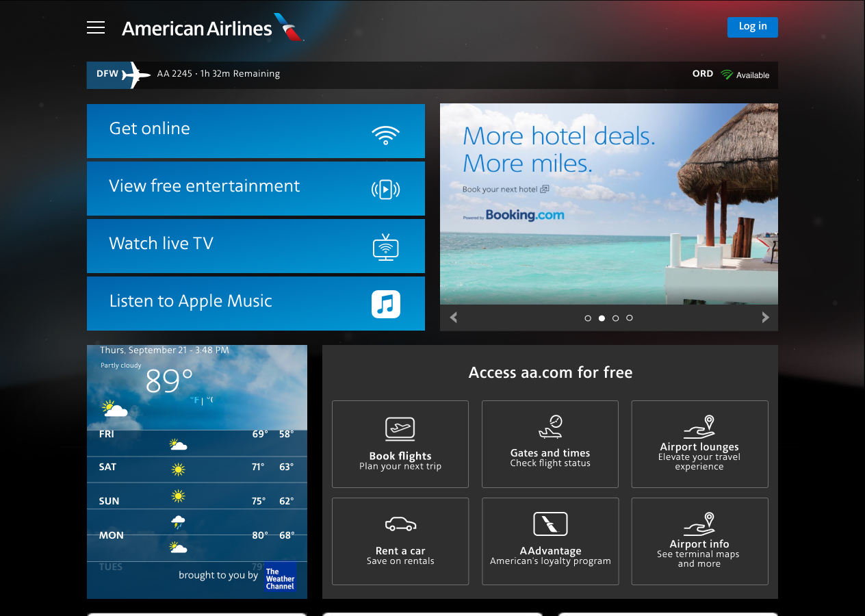Go to next carousel slide arrow
865x616 pixels.
pos(765,318)
